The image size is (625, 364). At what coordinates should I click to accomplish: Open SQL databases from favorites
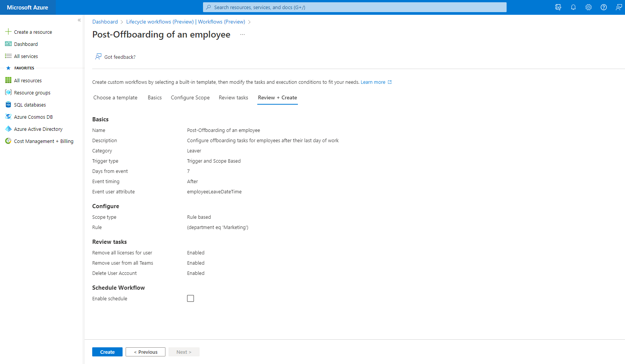(30, 105)
